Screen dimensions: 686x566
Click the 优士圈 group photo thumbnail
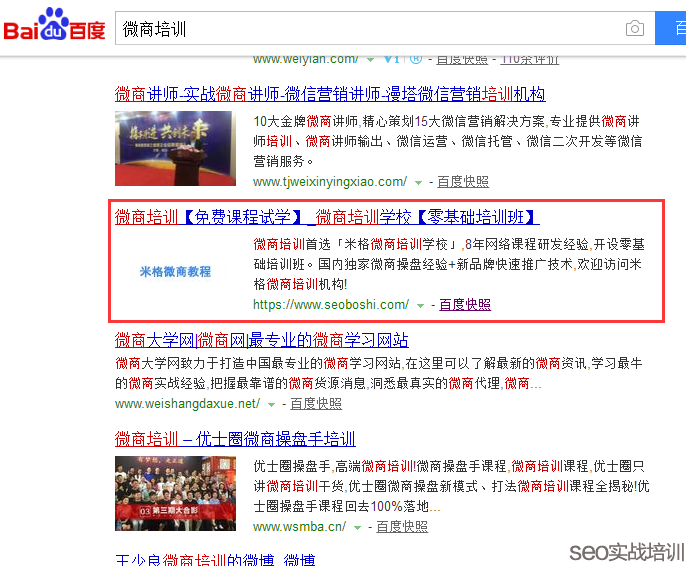click(x=175, y=492)
